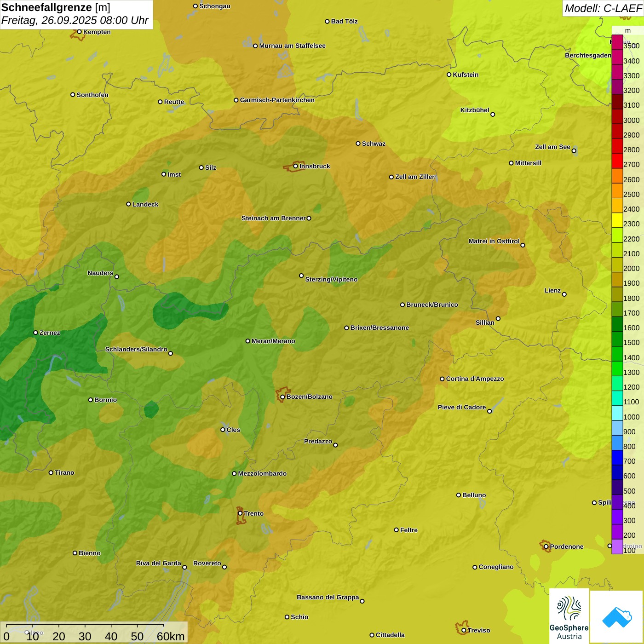This screenshot has height=644, width=644.
Task: Select the Zernez location dot
Action: click(35, 333)
